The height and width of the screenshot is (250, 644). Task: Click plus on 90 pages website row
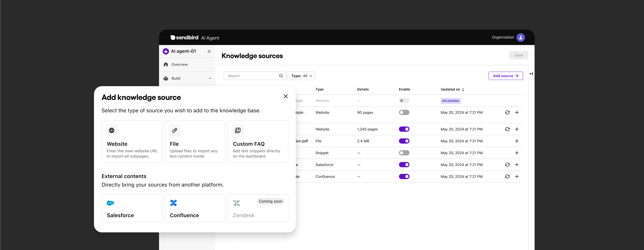[x=517, y=113]
